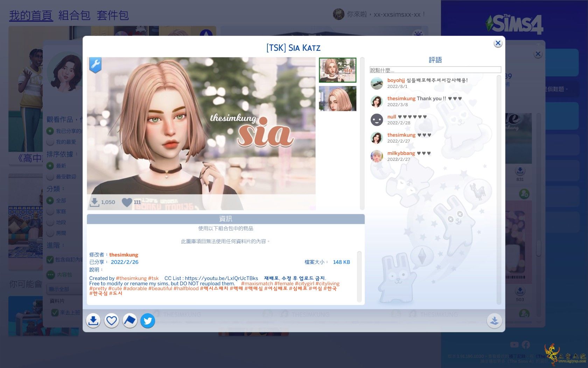Viewport: 588px width, 368px height.
Task: Click the #citygirl hashtag
Action: pos(304,284)
